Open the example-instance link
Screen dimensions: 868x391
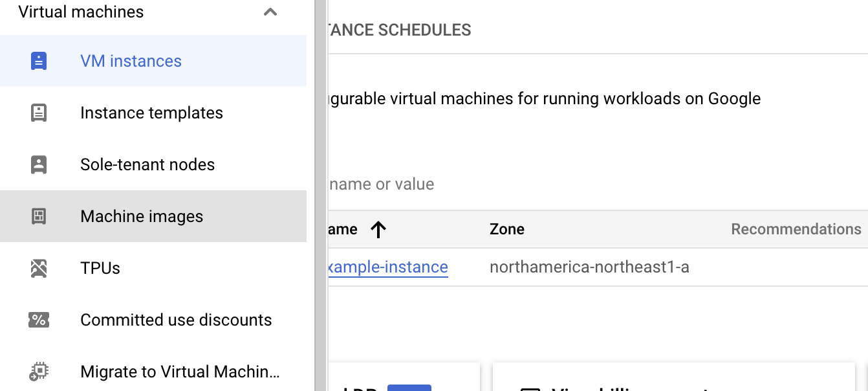[388, 267]
